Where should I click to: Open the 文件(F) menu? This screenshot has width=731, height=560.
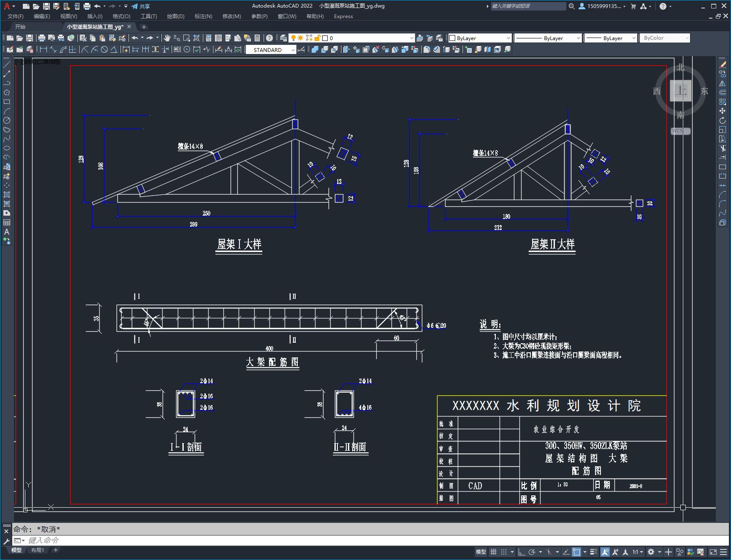click(x=16, y=16)
